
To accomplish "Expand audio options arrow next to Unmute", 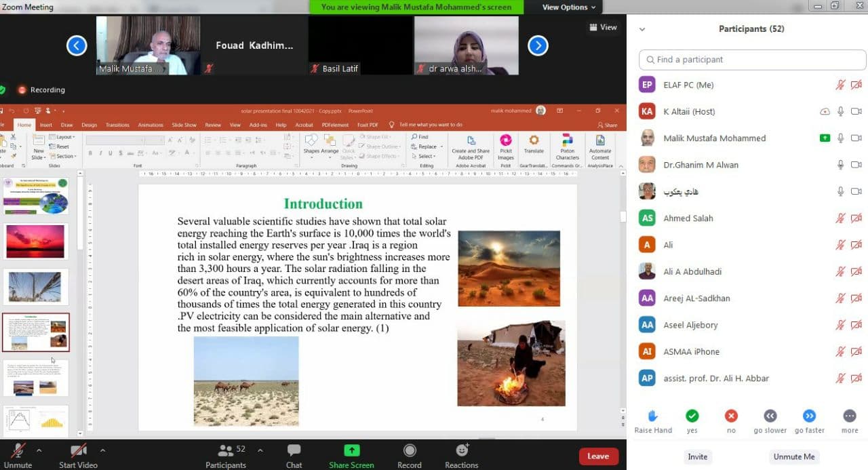I will [x=39, y=450].
